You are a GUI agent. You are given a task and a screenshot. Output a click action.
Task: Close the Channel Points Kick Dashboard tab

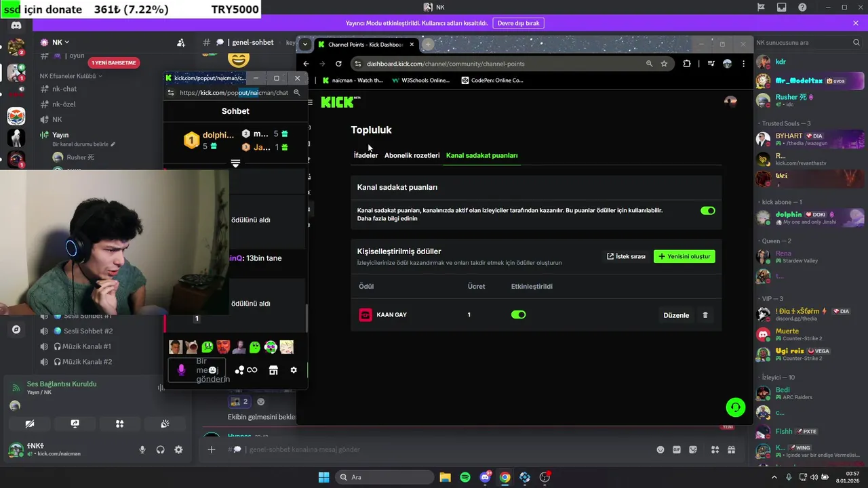[x=412, y=45]
